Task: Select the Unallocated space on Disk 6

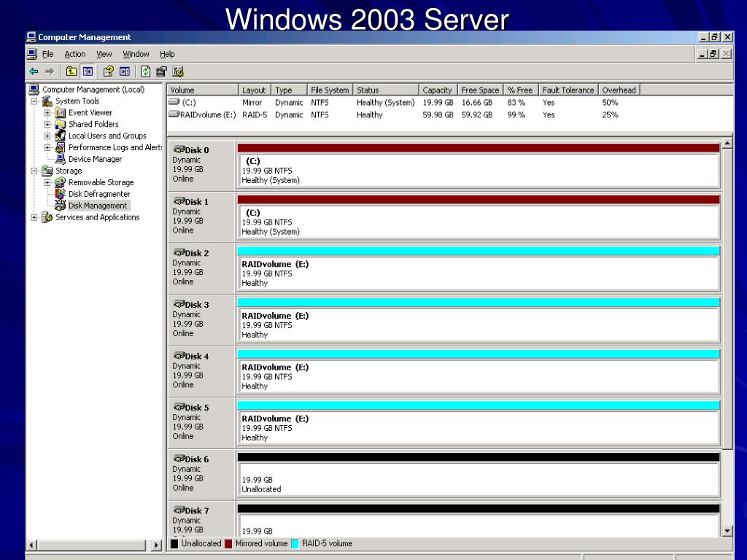Action: tap(479, 474)
